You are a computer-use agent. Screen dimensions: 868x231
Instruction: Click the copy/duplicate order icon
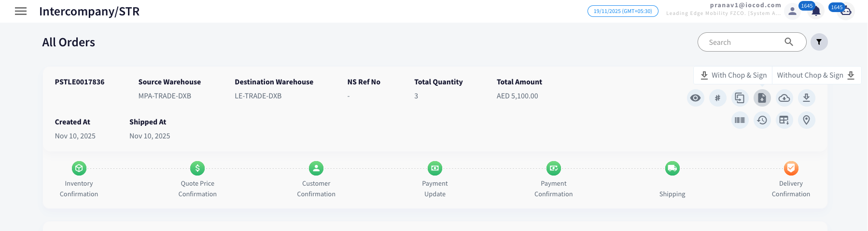coord(740,98)
